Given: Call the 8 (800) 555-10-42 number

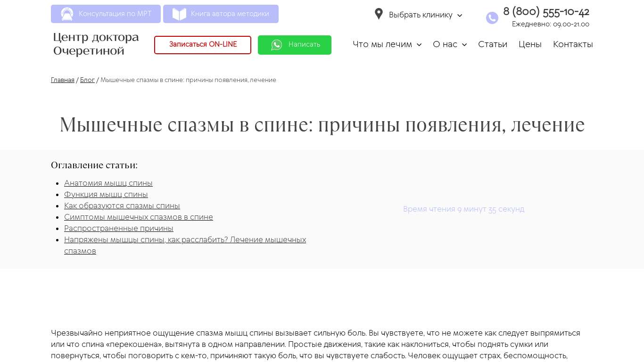Looking at the screenshot, I should [x=546, y=12].
